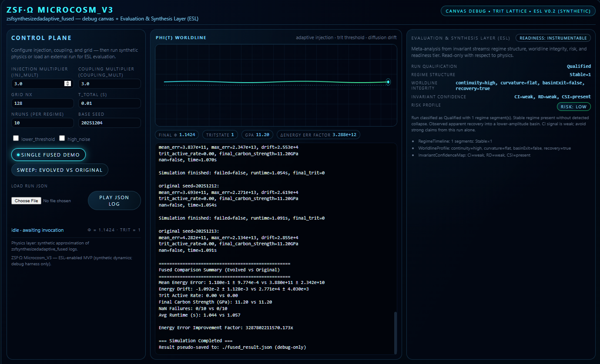Click Choose File to load run JSON
The image size is (600, 364).
pyautogui.click(x=26, y=200)
